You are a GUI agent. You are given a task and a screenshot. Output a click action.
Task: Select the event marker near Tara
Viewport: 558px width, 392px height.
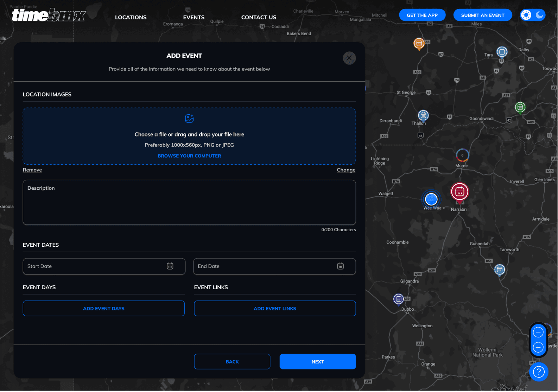(x=502, y=52)
